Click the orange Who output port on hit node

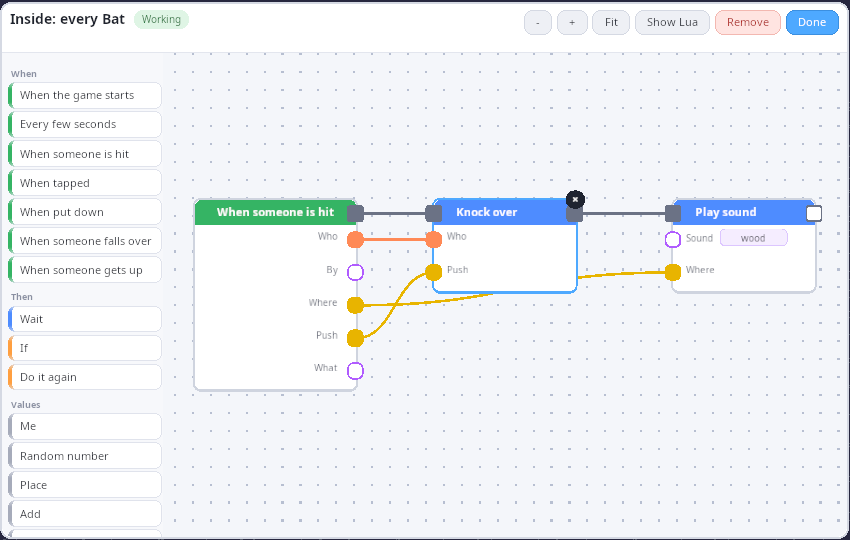(355, 239)
